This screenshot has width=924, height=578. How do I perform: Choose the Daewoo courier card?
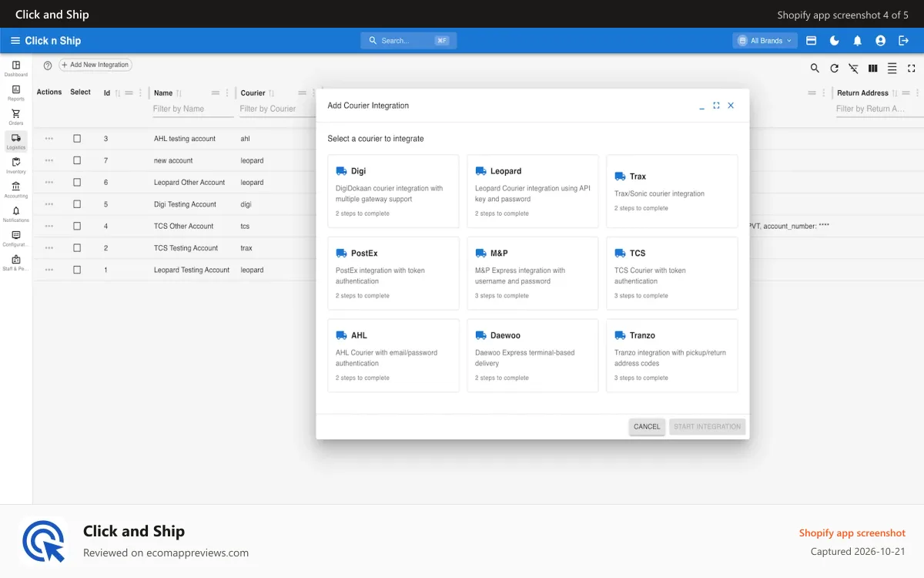(x=533, y=356)
